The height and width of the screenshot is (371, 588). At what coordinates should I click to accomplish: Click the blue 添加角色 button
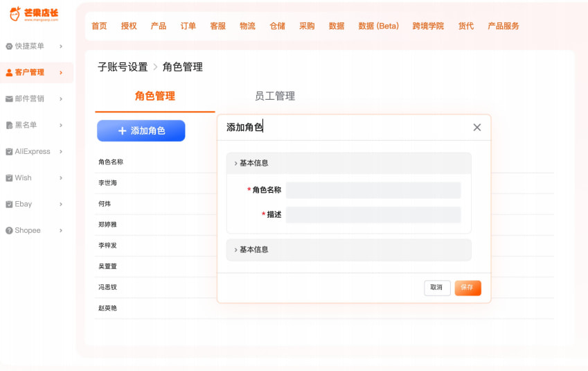[x=141, y=130]
